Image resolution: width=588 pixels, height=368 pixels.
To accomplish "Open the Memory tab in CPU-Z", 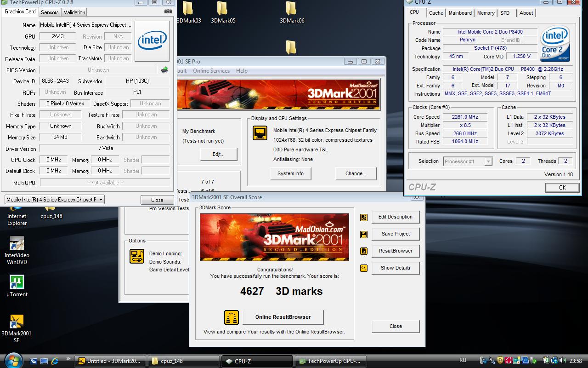I will [486, 13].
